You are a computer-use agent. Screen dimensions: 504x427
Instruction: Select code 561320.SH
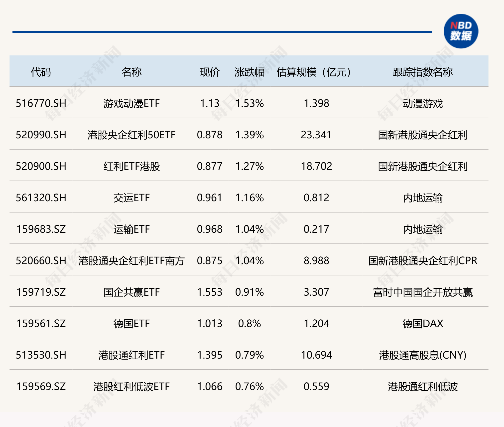41,198
